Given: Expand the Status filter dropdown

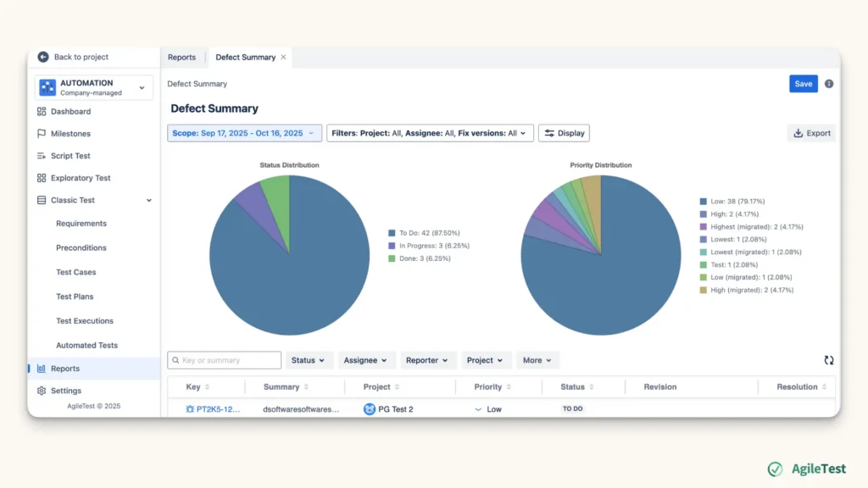Looking at the screenshot, I should pos(308,360).
